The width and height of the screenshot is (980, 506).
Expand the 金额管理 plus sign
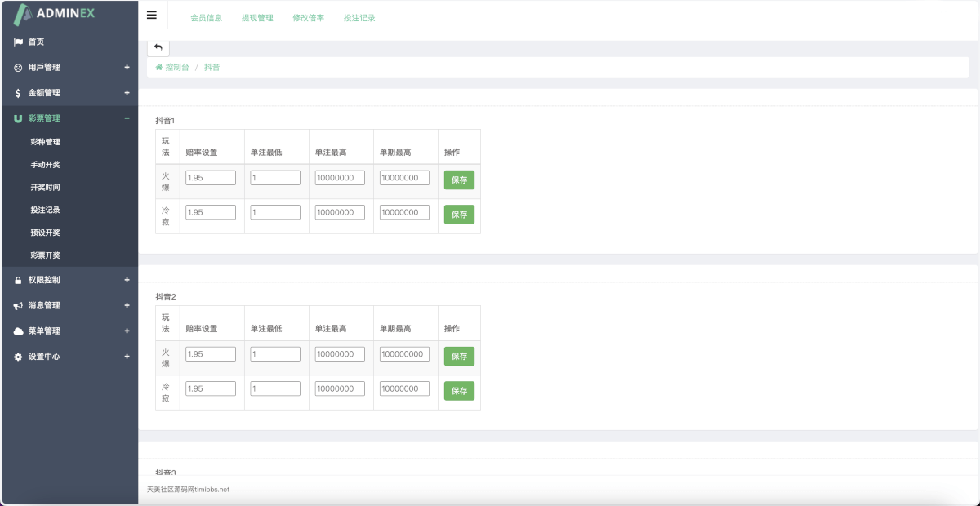click(127, 93)
